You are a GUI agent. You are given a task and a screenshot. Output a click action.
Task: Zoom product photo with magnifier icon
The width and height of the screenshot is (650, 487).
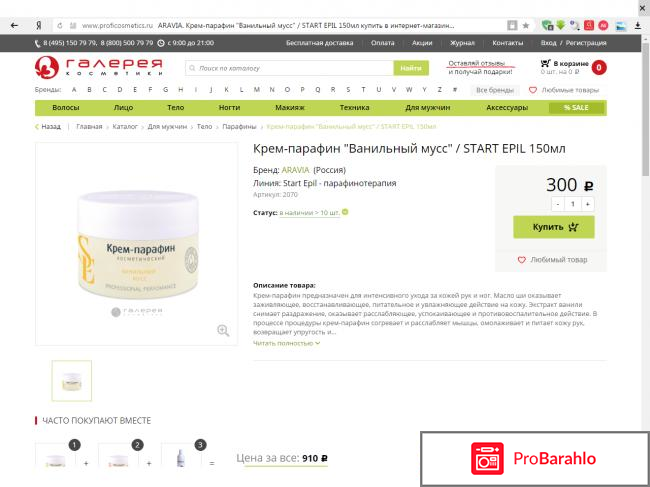[223, 330]
